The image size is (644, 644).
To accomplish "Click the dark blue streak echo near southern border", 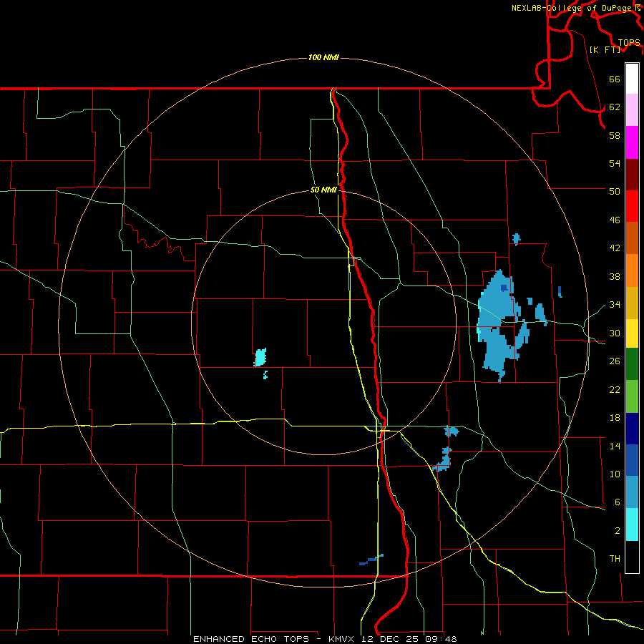I will click(371, 560).
